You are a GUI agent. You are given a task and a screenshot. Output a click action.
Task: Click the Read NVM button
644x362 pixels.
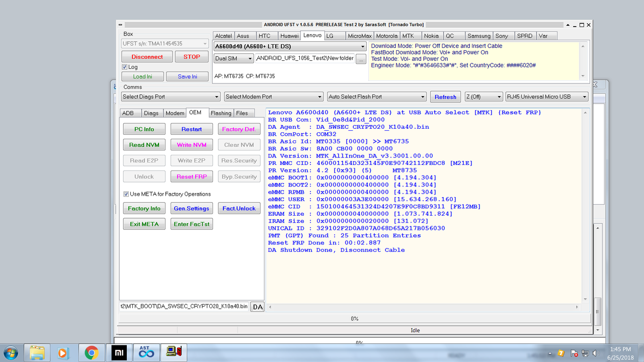(144, 145)
